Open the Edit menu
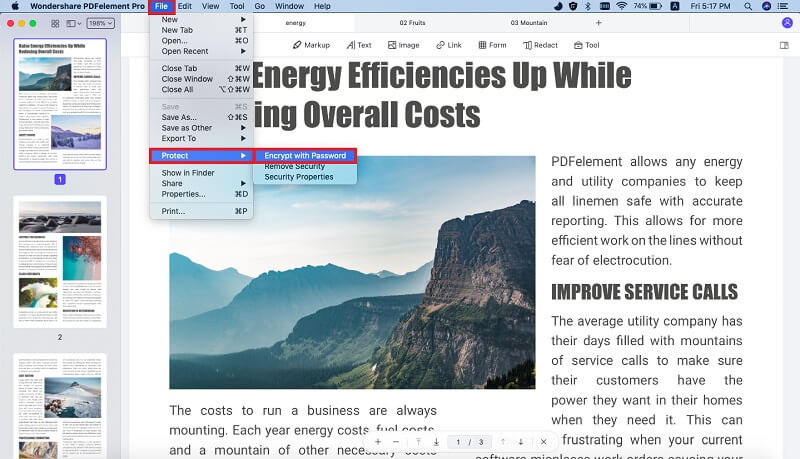 pyautogui.click(x=185, y=6)
